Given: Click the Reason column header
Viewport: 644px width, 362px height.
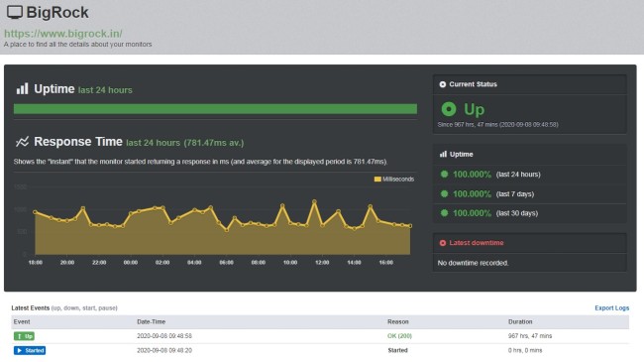Looking at the screenshot, I should point(398,321).
